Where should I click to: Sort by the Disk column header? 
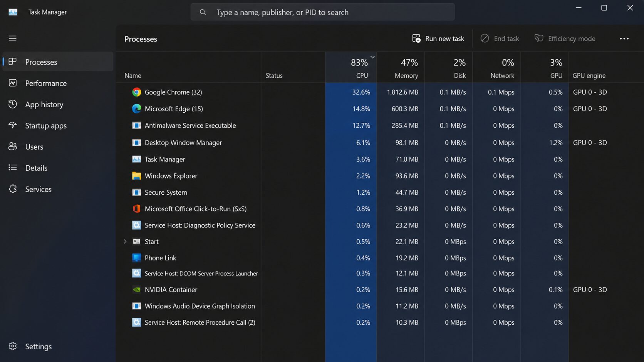tap(449, 68)
